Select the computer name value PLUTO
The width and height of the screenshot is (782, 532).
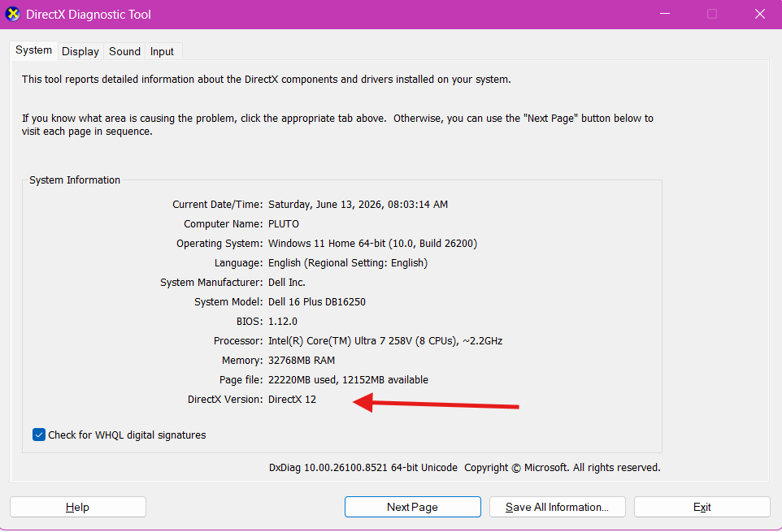(x=283, y=224)
